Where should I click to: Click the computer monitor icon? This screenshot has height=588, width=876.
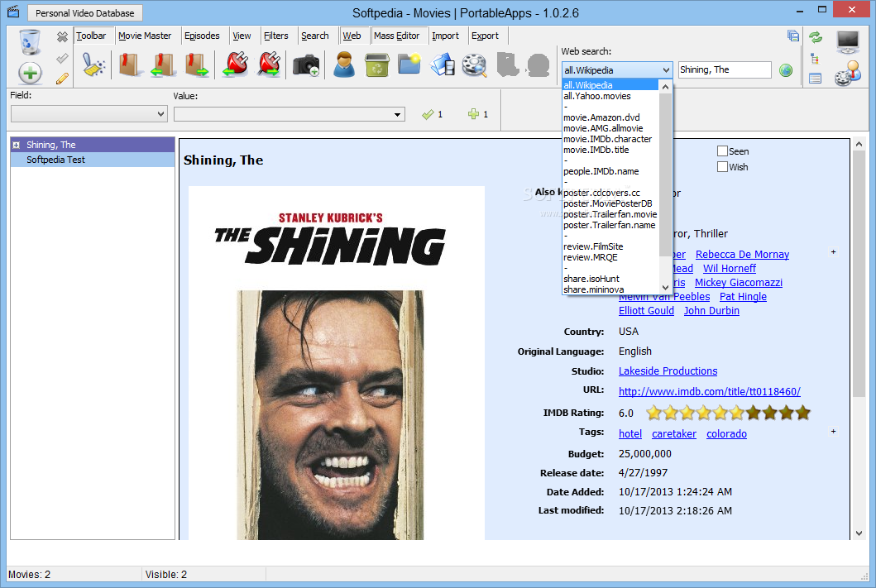[848, 42]
